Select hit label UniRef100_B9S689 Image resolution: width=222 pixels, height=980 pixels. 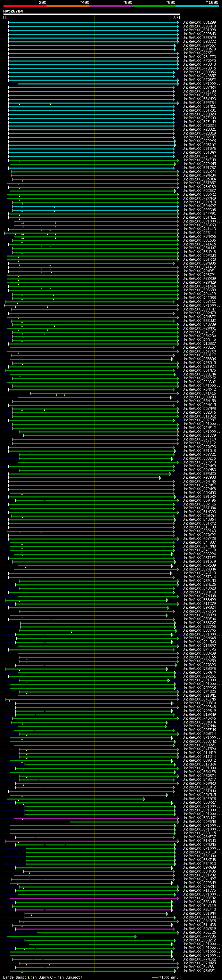point(199,290)
